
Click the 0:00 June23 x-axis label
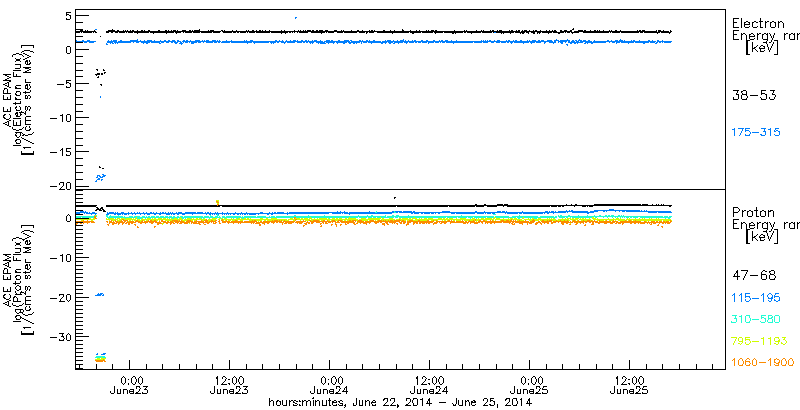coord(130,385)
